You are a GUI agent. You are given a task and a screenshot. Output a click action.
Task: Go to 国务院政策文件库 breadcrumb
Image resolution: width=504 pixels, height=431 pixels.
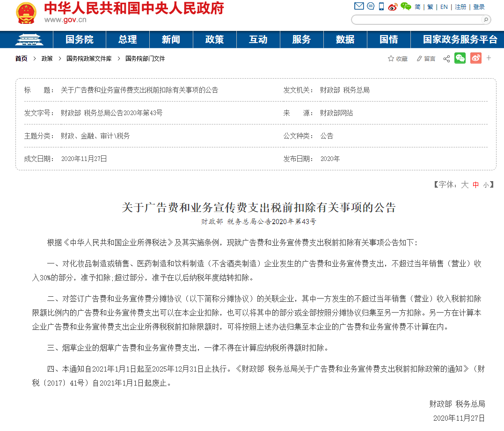pyautogui.click(x=89, y=58)
